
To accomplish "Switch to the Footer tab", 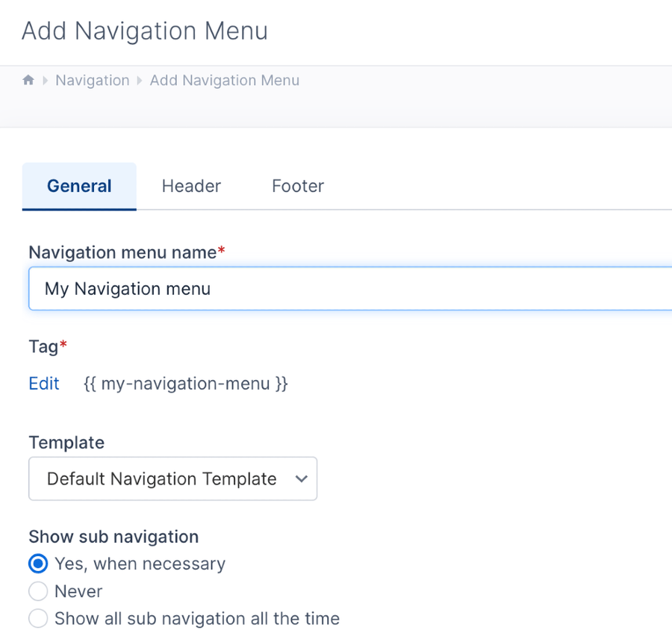I will click(x=297, y=186).
